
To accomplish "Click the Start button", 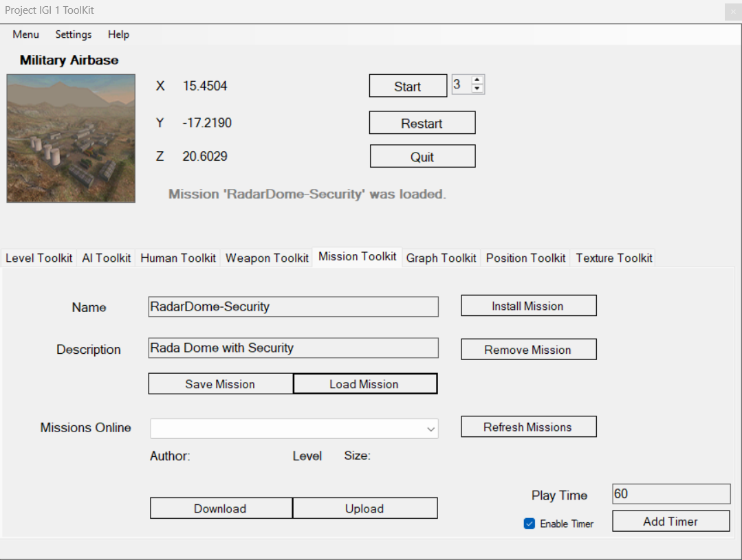I will pyautogui.click(x=408, y=86).
